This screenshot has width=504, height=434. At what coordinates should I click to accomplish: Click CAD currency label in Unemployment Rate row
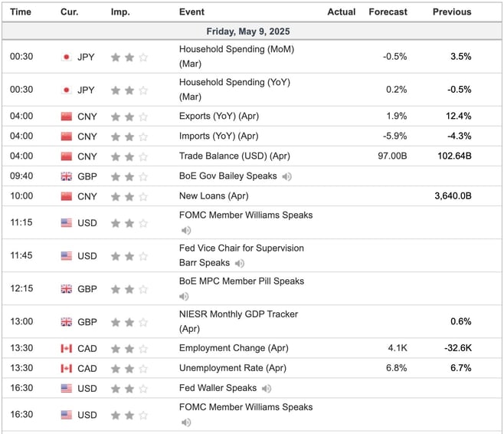point(87,368)
